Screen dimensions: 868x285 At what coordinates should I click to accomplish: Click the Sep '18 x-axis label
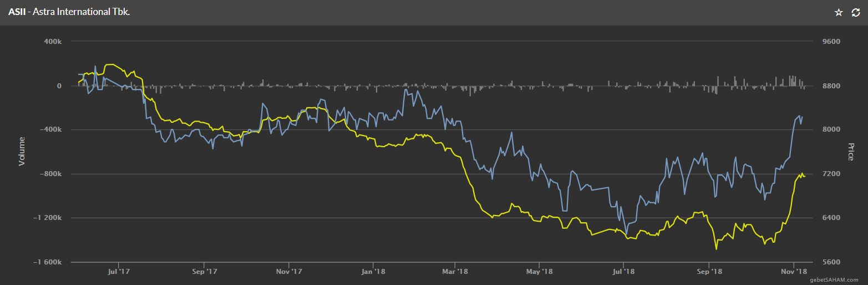(x=709, y=272)
